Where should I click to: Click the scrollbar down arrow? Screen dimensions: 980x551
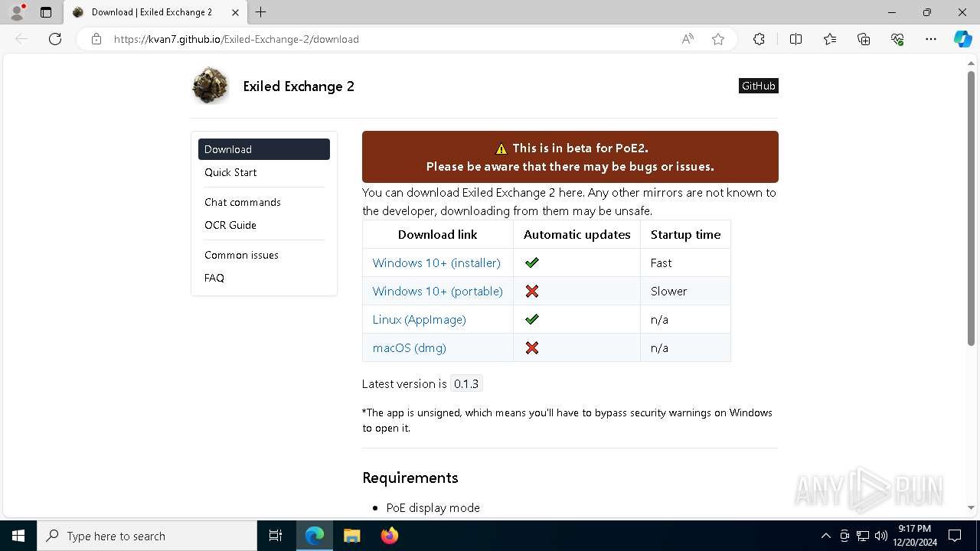pos(971,507)
